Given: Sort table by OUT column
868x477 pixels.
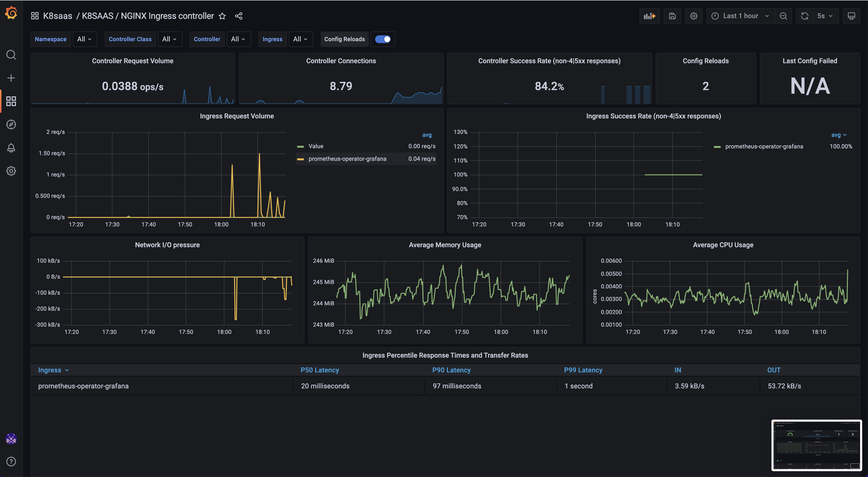Looking at the screenshot, I should pos(774,370).
